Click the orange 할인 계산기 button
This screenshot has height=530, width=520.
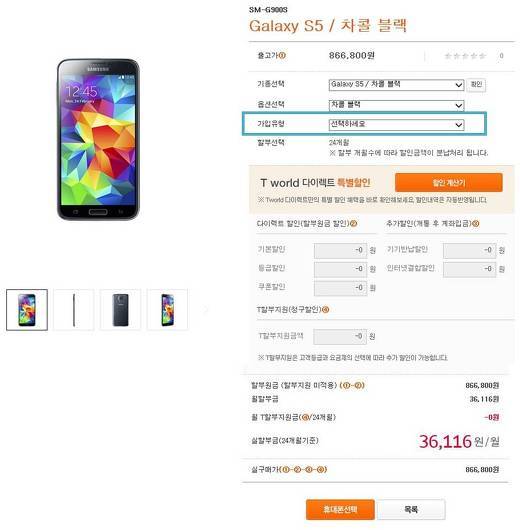[449, 183]
